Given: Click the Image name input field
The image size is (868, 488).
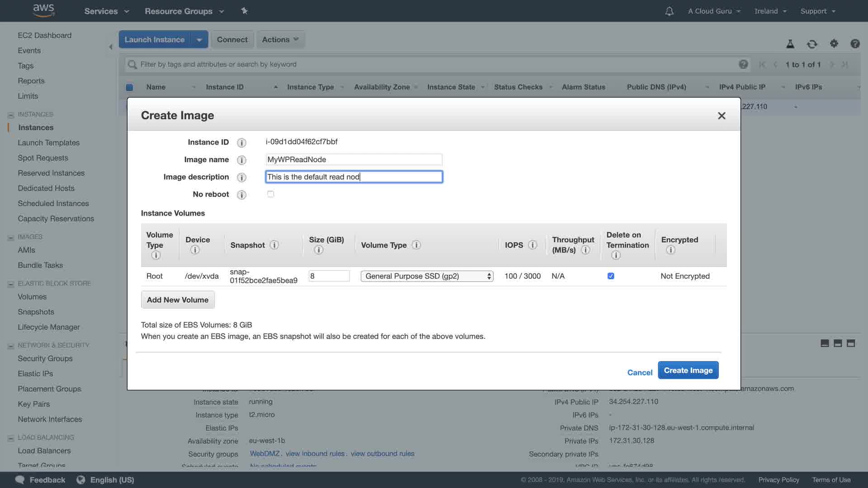Looking at the screenshot, I should tap(354, 160).
